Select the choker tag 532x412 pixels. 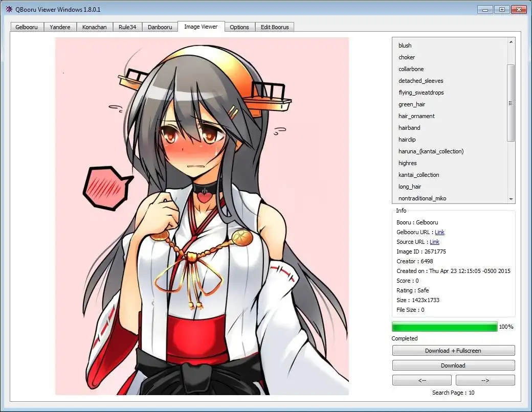(x=407, y=57)
